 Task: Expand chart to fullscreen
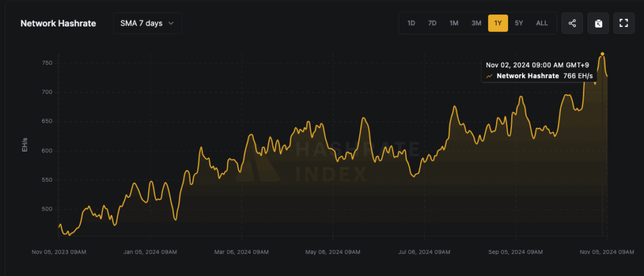624,23
